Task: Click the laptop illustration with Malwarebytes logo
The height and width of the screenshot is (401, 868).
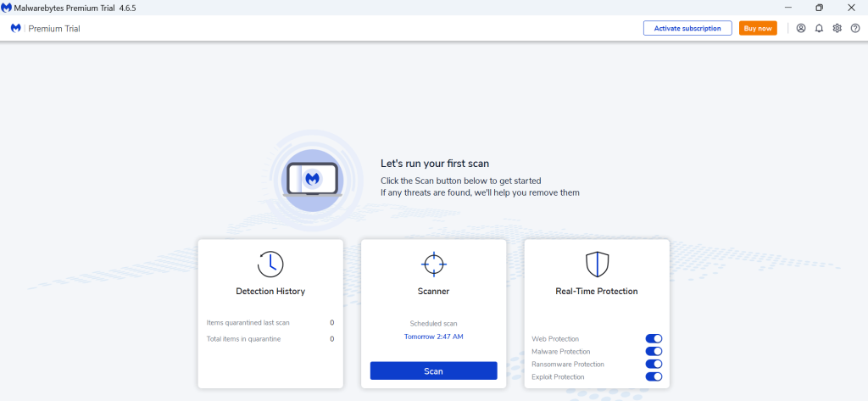Action: click(312, 180)
